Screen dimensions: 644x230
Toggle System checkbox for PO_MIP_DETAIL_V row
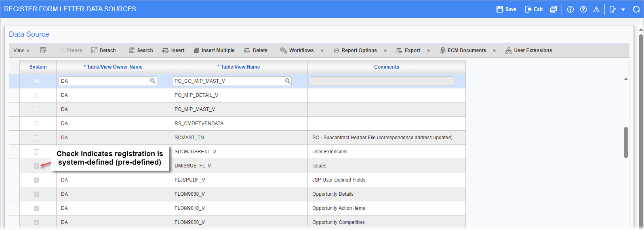click(x=37, y=95)
